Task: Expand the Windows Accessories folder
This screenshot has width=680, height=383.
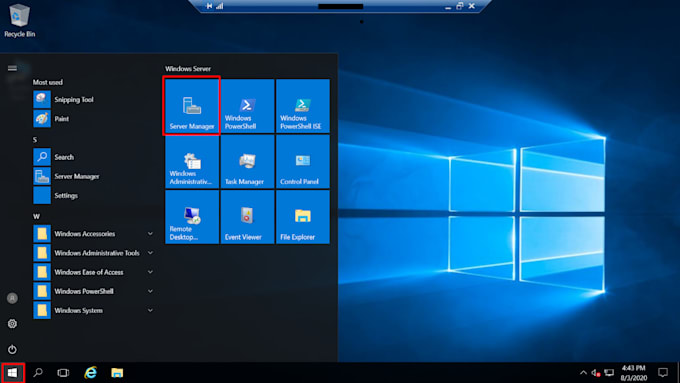Action: pos(93,234)
